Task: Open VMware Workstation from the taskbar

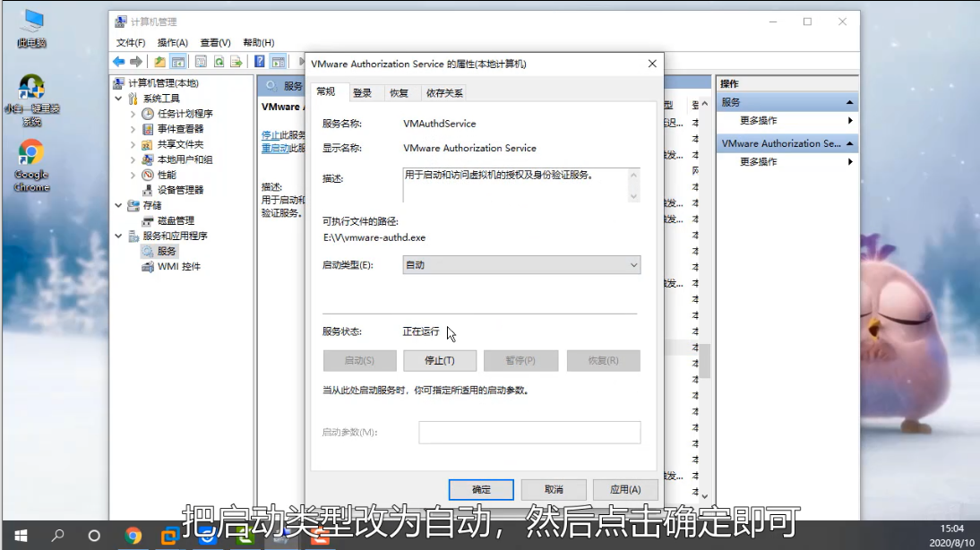Action: 169,536
